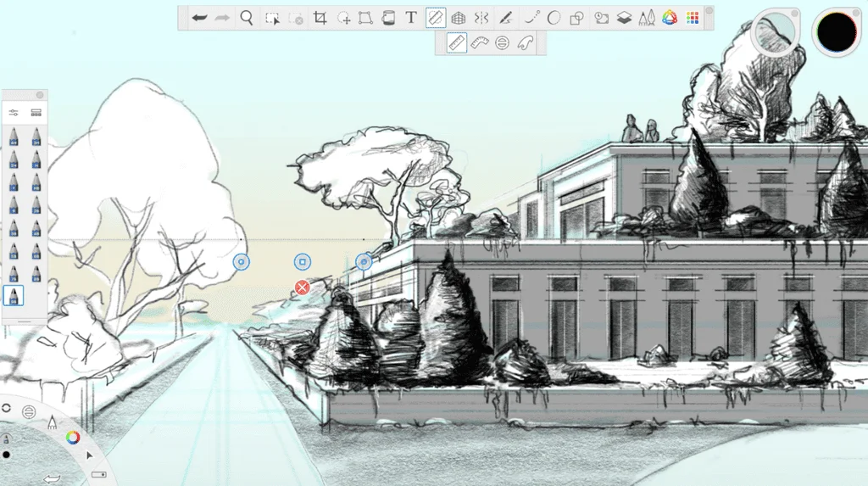Select the Transform tool
Screen dimensions: 868x486
click(x=365, y=18)
